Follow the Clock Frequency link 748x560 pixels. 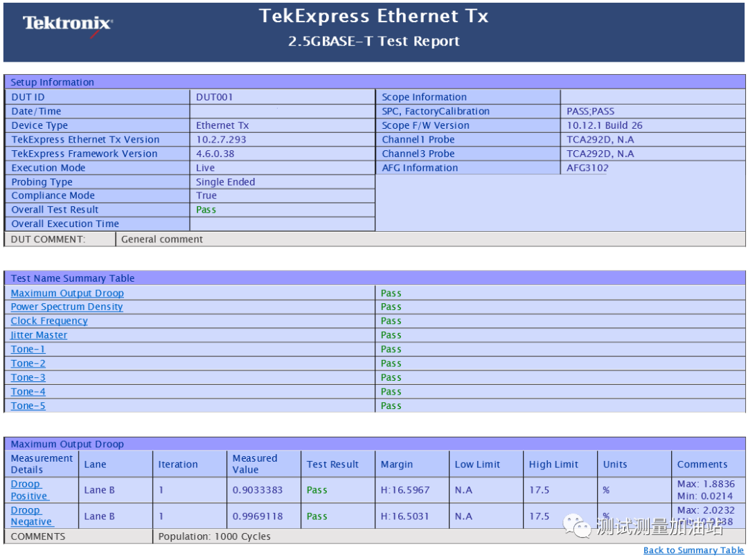[x=49, y=320]
